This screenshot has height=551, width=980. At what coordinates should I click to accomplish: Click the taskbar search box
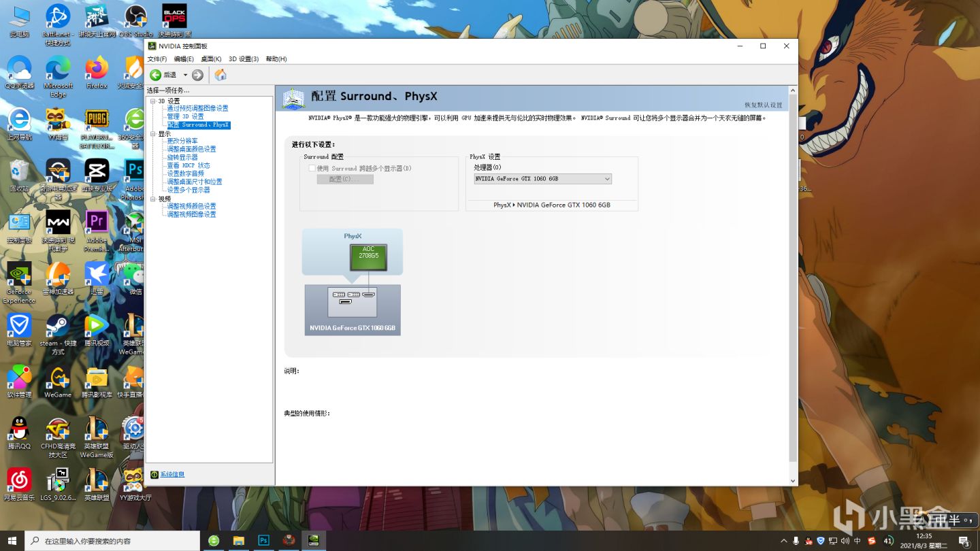[x=113, y=541]
